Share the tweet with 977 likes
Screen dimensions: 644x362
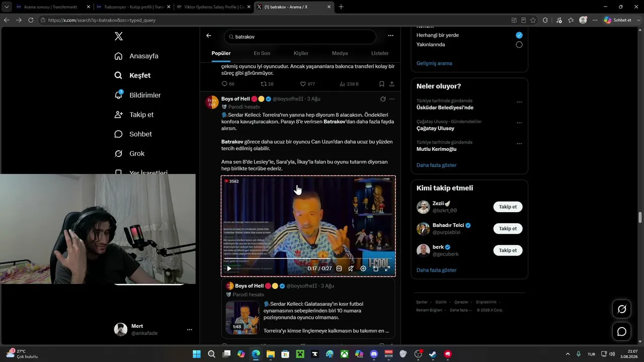(391, 84)
